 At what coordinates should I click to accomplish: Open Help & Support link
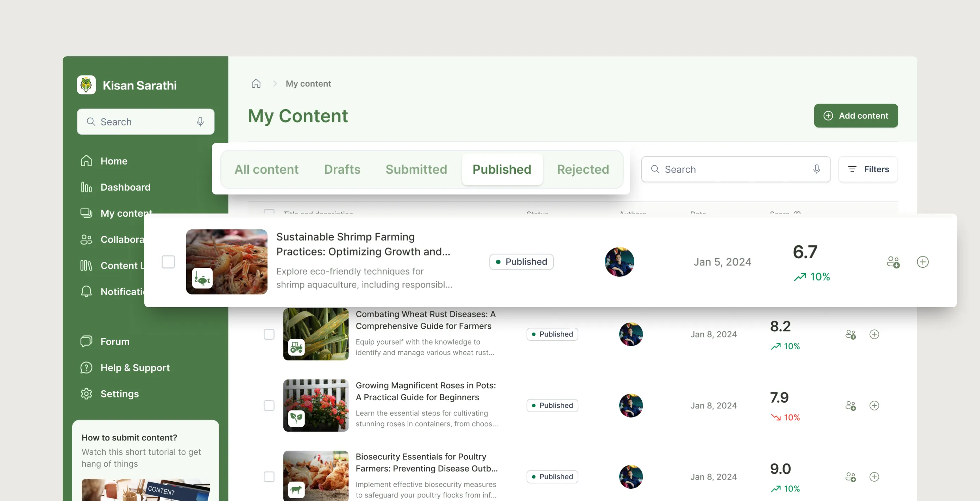(x=135, y=367)
